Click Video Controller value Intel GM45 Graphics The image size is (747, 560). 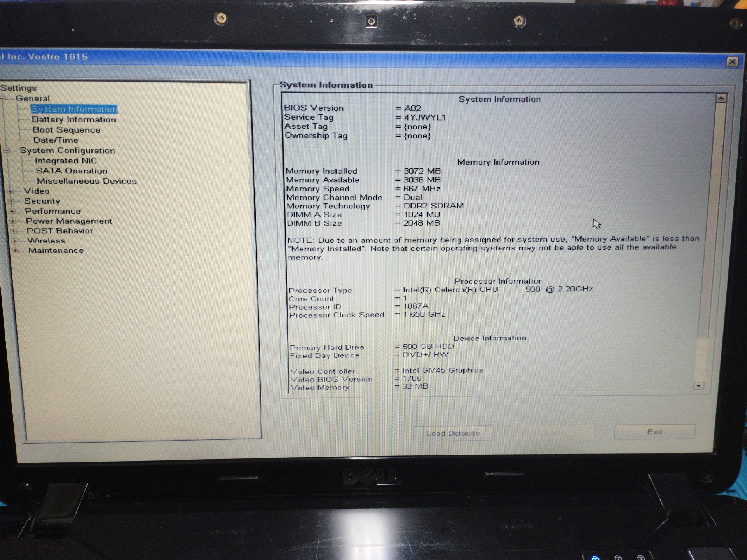(443, 370)
